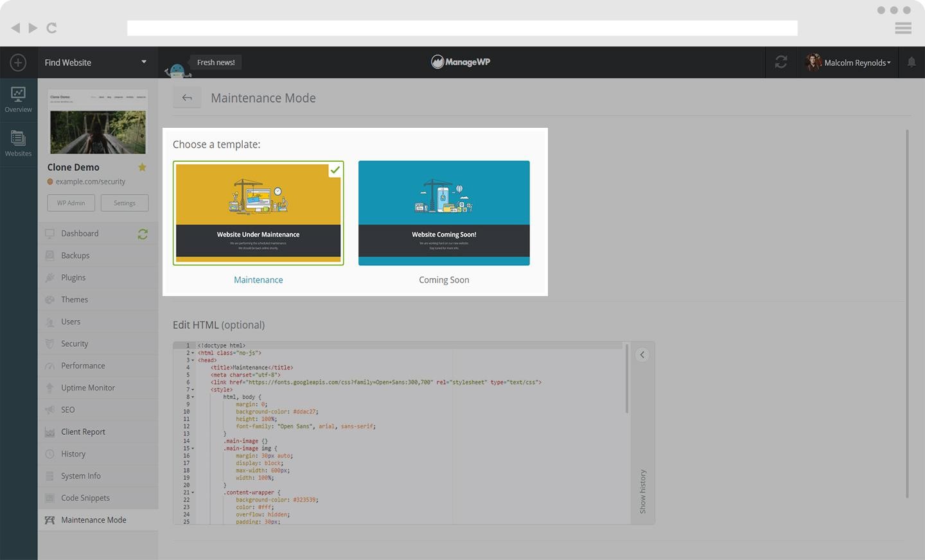925x560 pixels.
Task: Click the Uptime Monitor label in the sidebar
Action: click(x=88, y=388)
